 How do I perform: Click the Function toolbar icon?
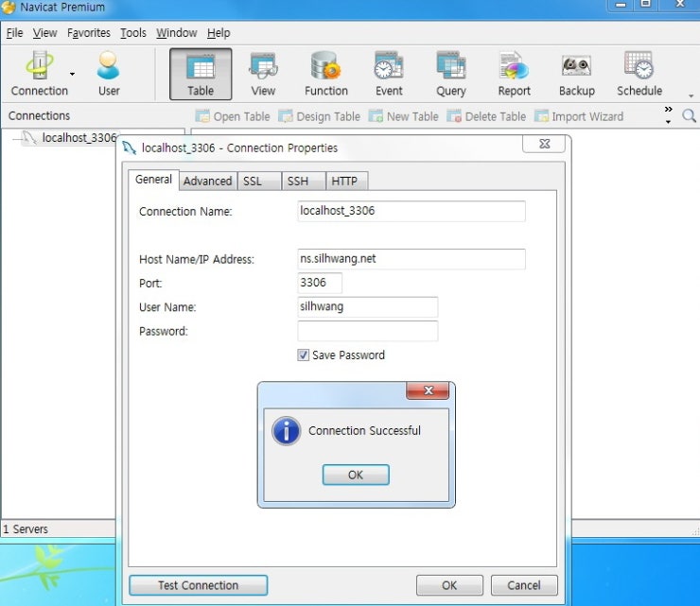326,74
